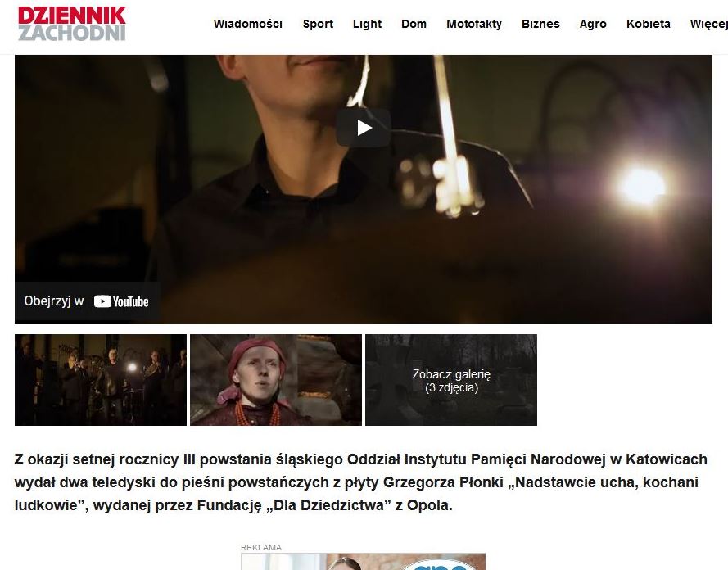Viewport: 728px width, 570px height.
Task: Click Zobacz galerię (3 zdjęcia)
Action: click(451, 380)
